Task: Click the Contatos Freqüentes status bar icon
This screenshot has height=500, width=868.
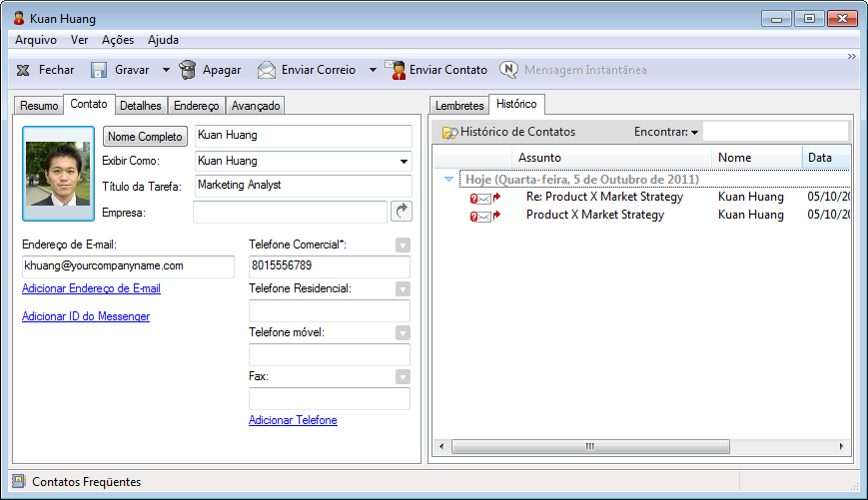Action: 18,481
